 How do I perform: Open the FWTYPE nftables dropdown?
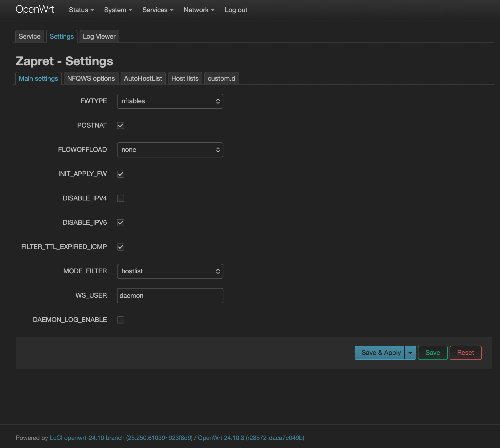(170, 101)
